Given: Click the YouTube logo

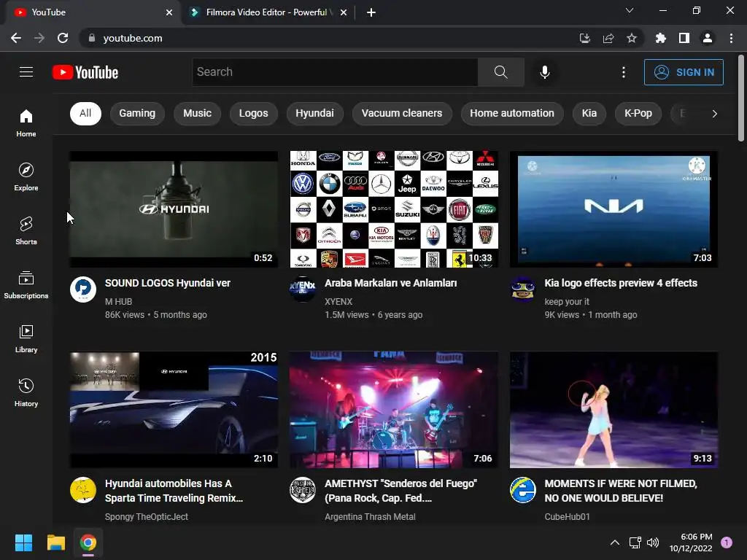Looking at the screenshot, I should [x=85, y=72].
